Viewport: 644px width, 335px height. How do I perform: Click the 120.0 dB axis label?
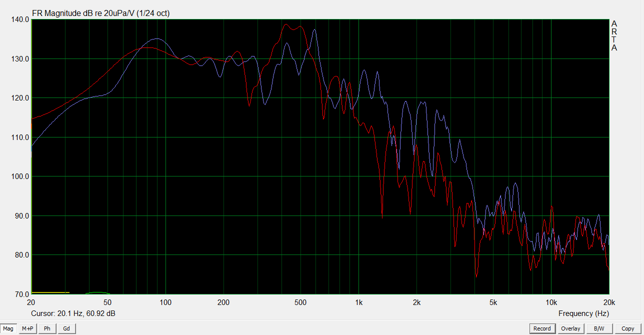point(19,98)
